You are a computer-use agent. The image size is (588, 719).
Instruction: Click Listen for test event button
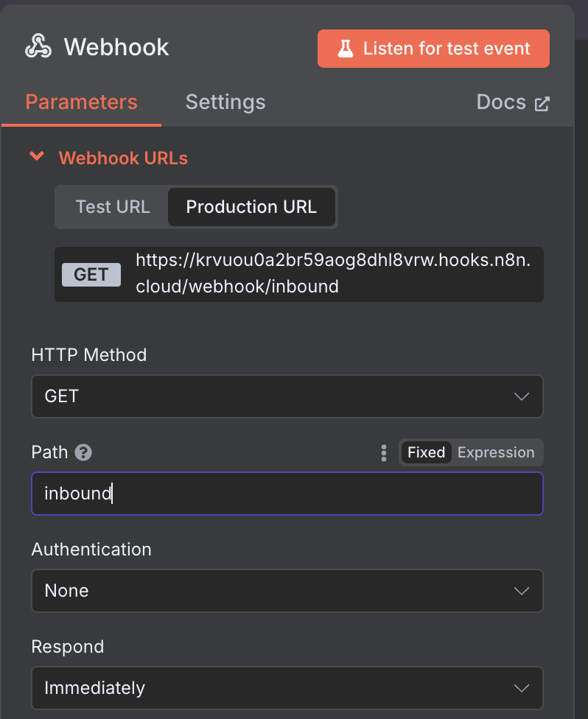[x=433, y=49]
